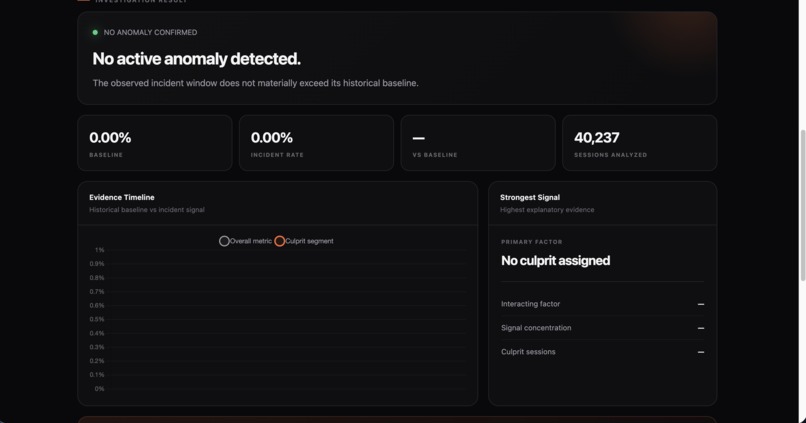Click the 'No active anomaly detected.' heading
Viewport: 806px width, 423px height.
pos(196,59)
